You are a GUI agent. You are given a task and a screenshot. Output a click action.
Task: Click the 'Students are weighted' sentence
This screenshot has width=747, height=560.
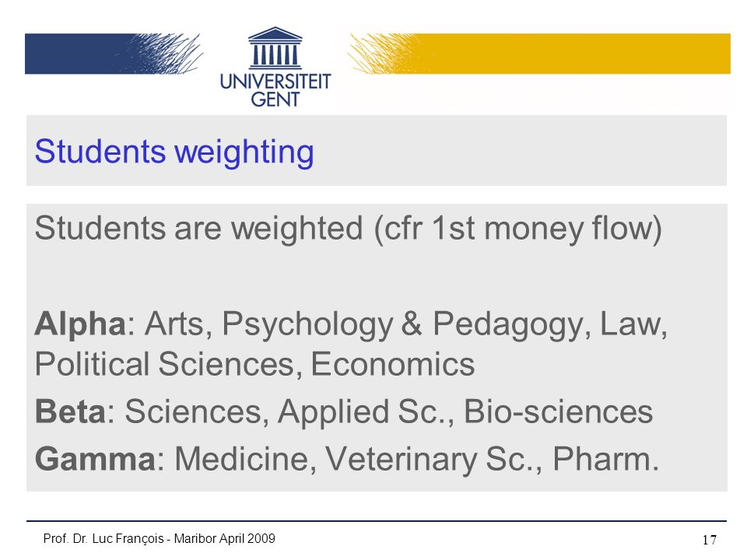349,228
